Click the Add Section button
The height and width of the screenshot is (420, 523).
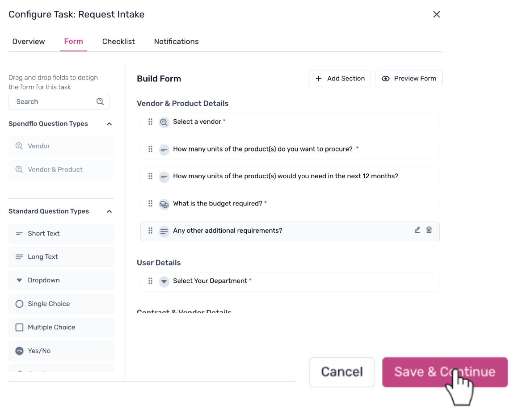tap(339, 79)
